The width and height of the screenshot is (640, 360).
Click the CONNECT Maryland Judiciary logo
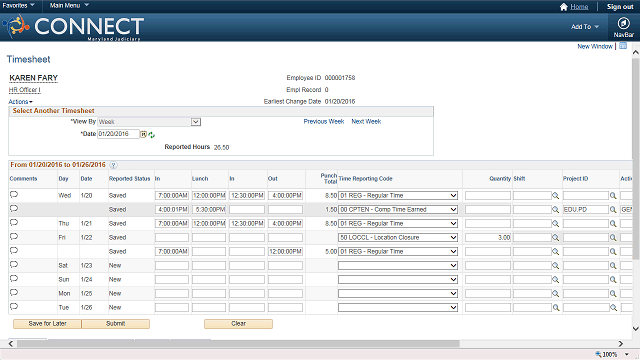pyautogui.click(x=73, y=27)
